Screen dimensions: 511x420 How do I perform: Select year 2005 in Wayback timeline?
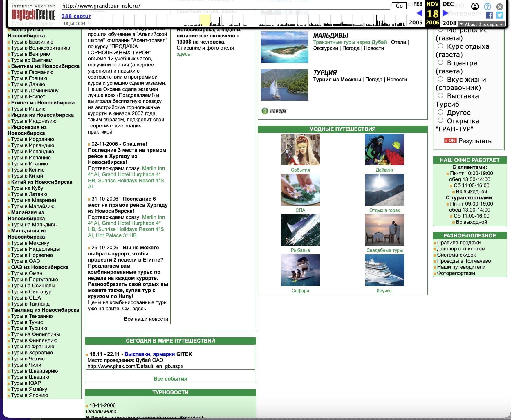point(416,23)
